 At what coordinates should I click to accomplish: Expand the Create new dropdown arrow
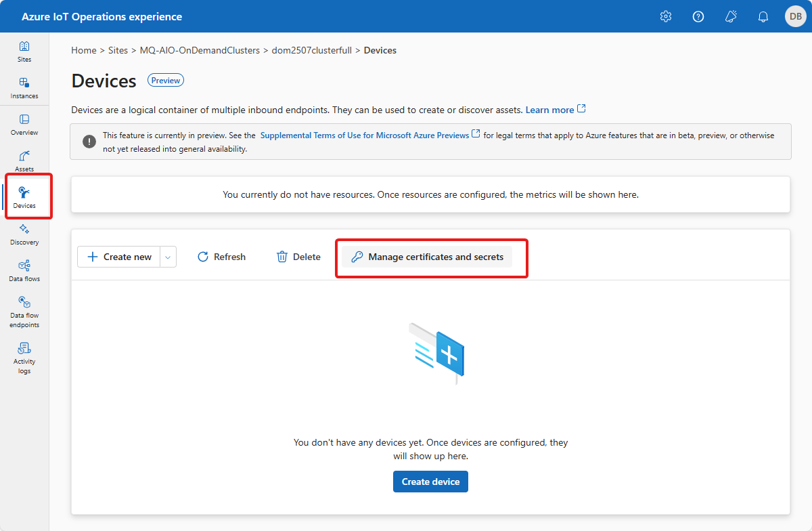pyautogui.click(x=168, y=257)
